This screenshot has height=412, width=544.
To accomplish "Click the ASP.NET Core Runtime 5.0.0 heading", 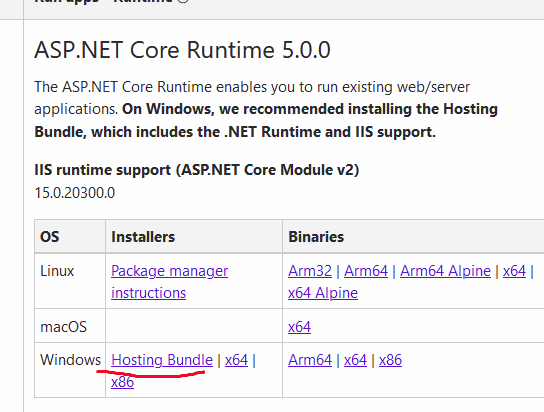I will pyautogui.click(x=182, y=50).
